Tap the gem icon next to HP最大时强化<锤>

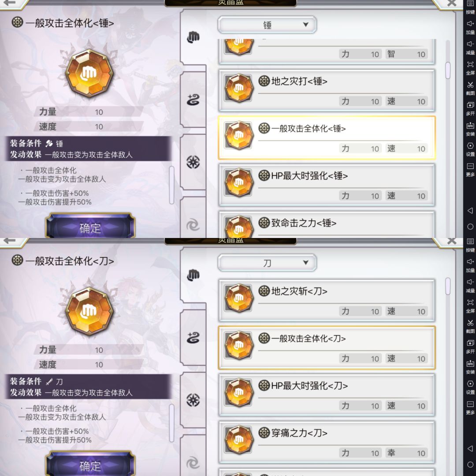(x=239, y=182)
